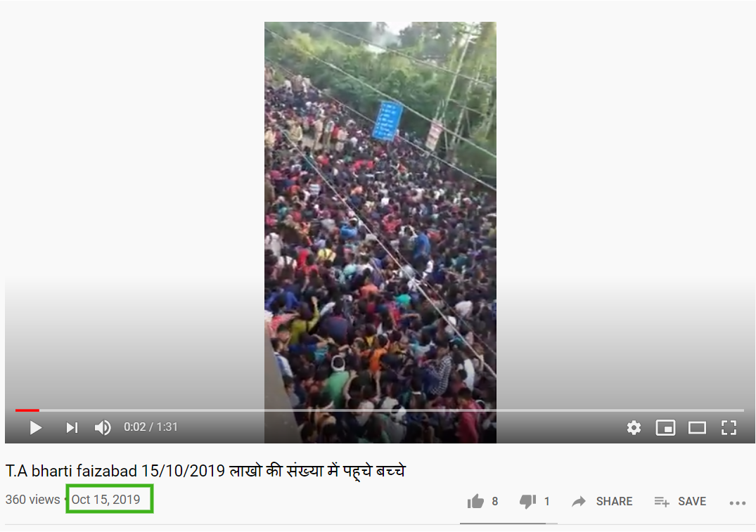756x532 pixels.
Task: Open the three-dot more actions menu
Action: pos(737,503)
